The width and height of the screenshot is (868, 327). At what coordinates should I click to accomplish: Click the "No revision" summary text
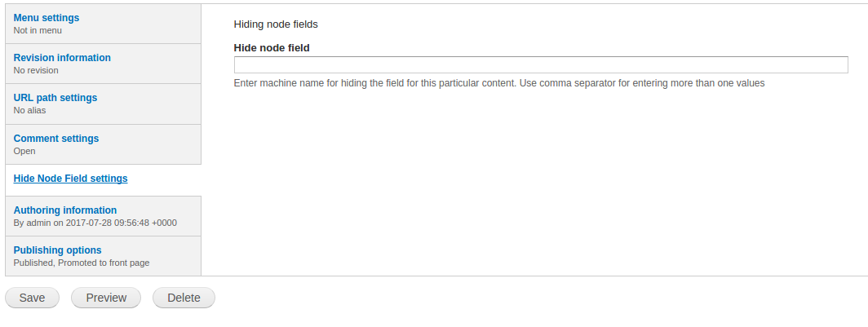(36, 71)
